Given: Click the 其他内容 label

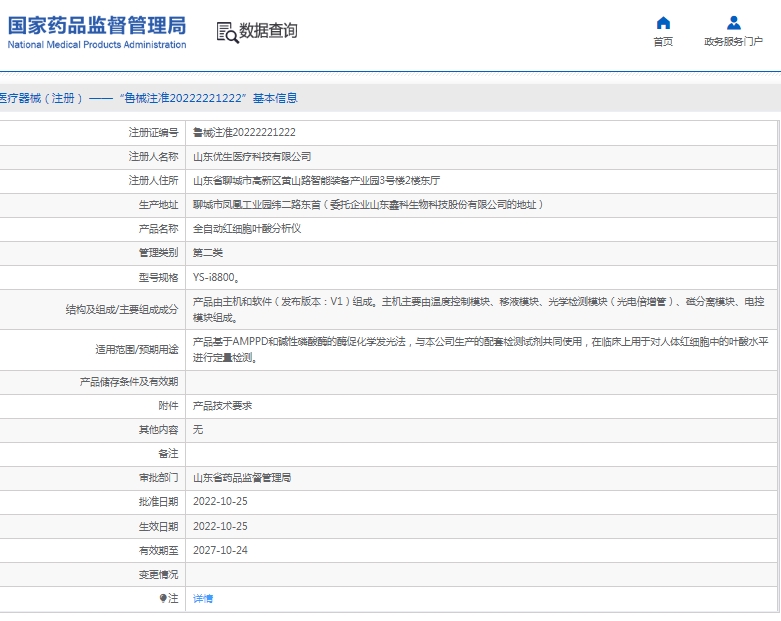Looking at the screenshot, I should click(158, 429).
